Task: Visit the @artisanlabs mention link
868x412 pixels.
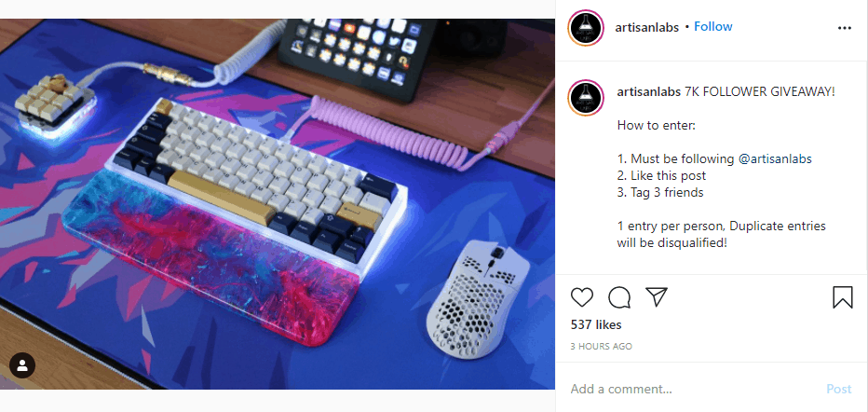Action: [775, 159]
